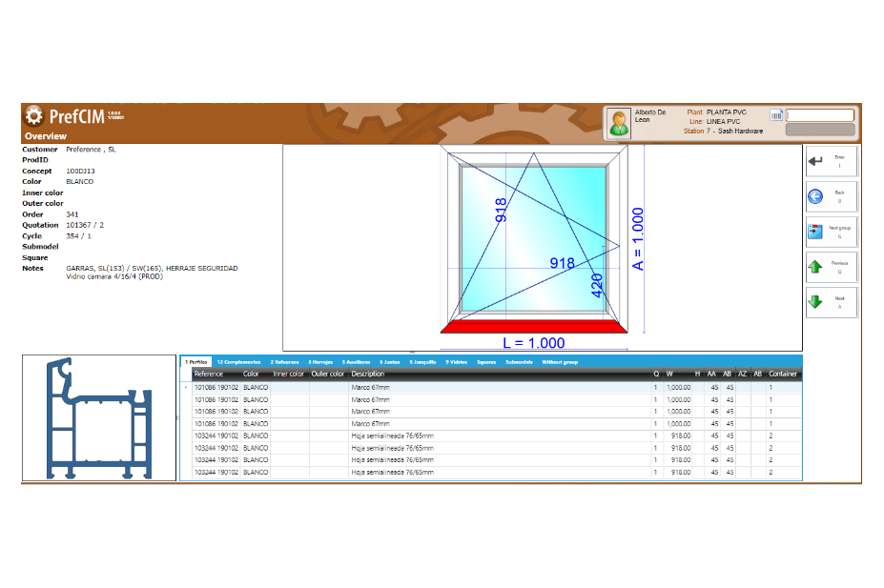Screen dimensions: 884x588
Task: Select the Vidrios tab
Action: pyautogui.click(x=456, y=362)
